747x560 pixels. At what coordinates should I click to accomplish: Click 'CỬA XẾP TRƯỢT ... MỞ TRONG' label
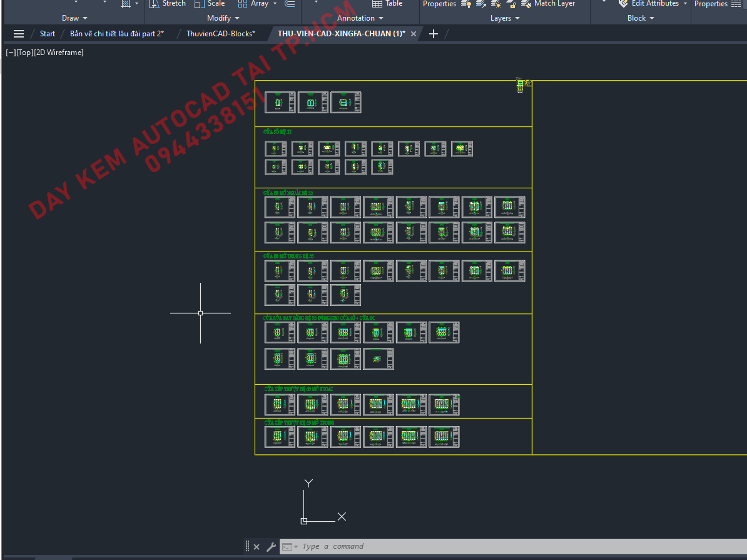click(x=299, y=422)
